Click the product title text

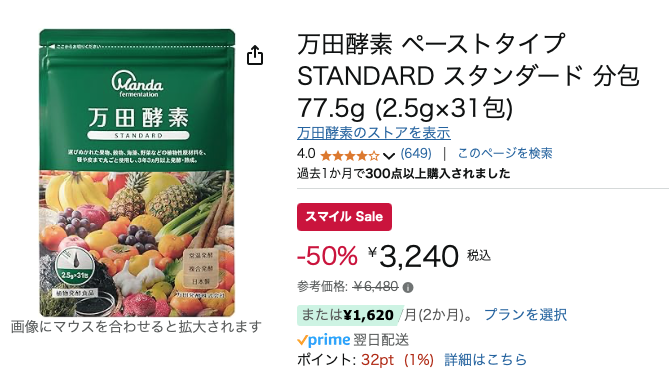coord(468,76)
